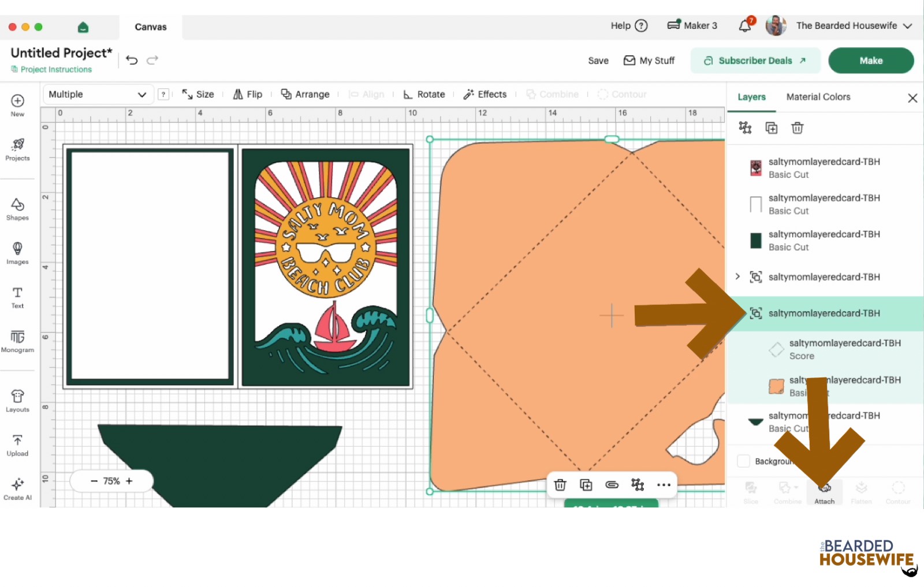This screenshot has width=924, height=587.
Task: Open the three-dots more menu
Action: click(664, 485)
